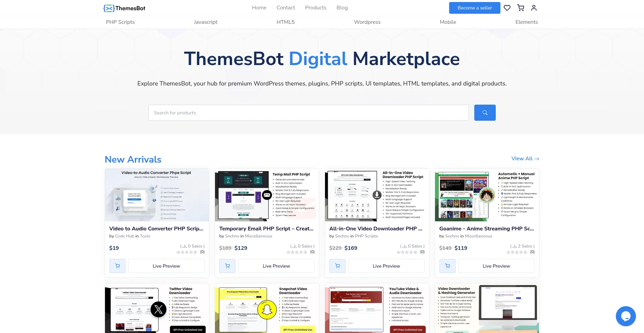Click the Become a seller button

coord(474,8)
